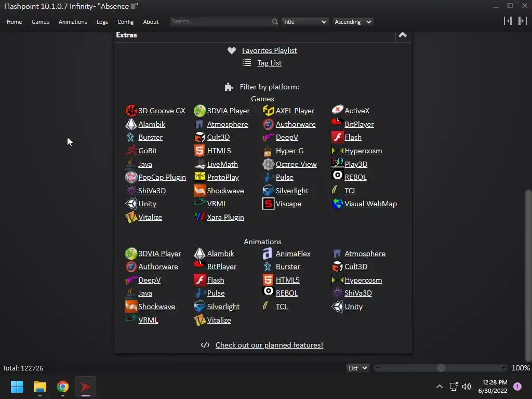Viewport: 532px width, 399px height.
Task: Click the Play3D platform icon
Action: (x=337, y=163)
